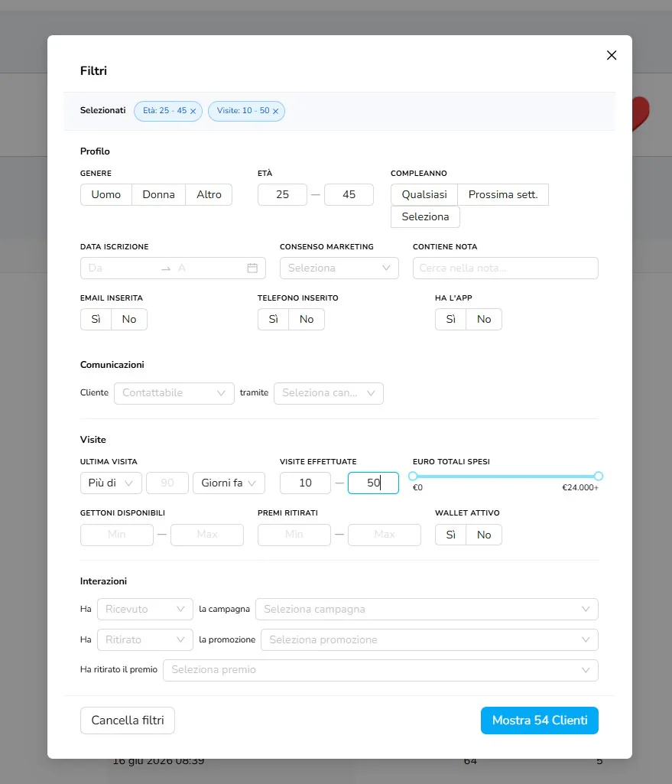Open the Seleziona canale dropdown
Viewport: 672px width, 784px height.
pos(328,393)
